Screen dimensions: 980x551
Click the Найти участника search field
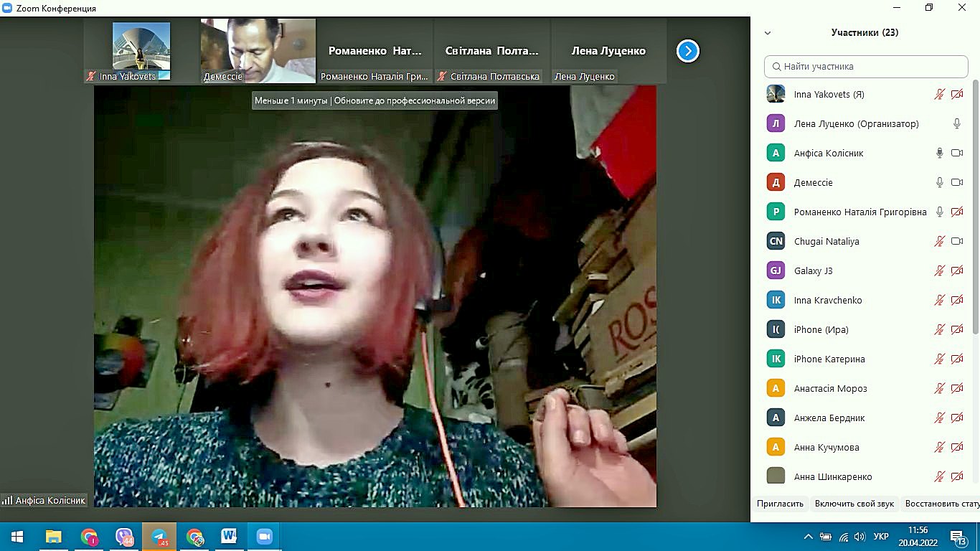pos(866,66)
